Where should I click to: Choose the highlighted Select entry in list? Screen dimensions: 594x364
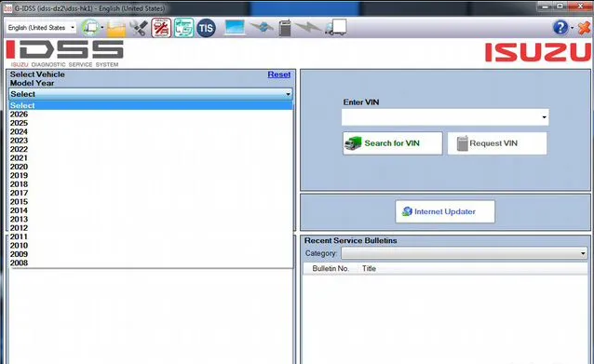tap(151, 105)
